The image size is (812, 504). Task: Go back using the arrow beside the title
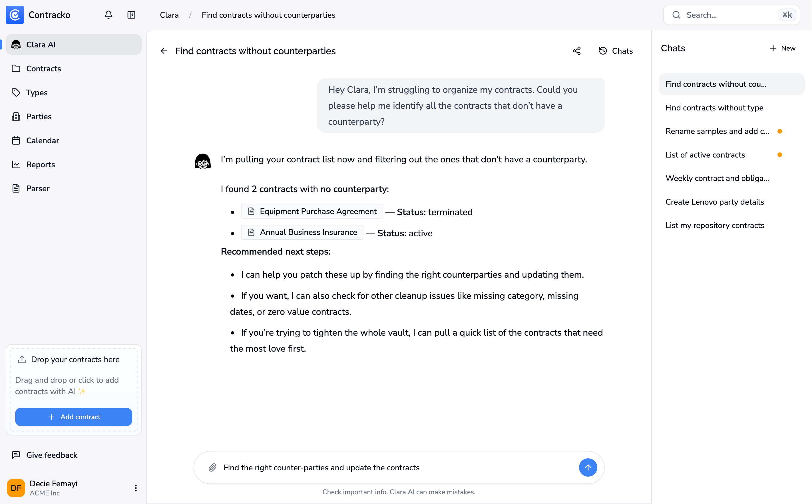(x=163, y=51)
